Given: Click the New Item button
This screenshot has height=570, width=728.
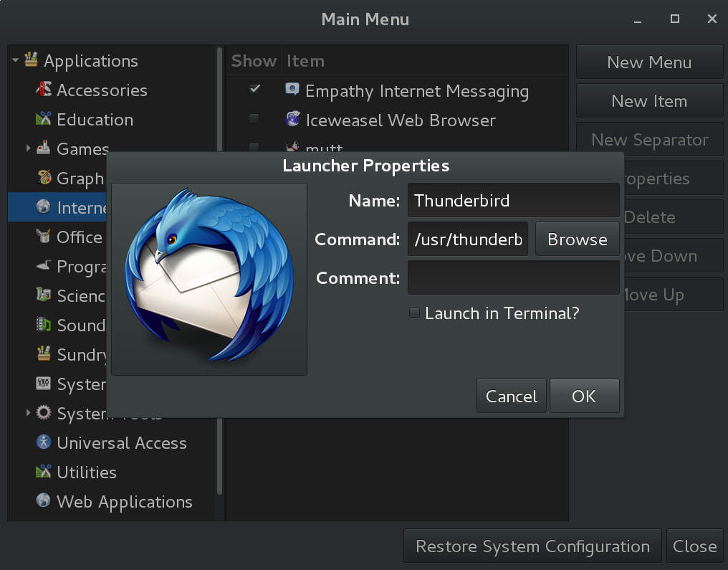Looking at the screenshot, I should pyautogui.click(x=649, y=101).
